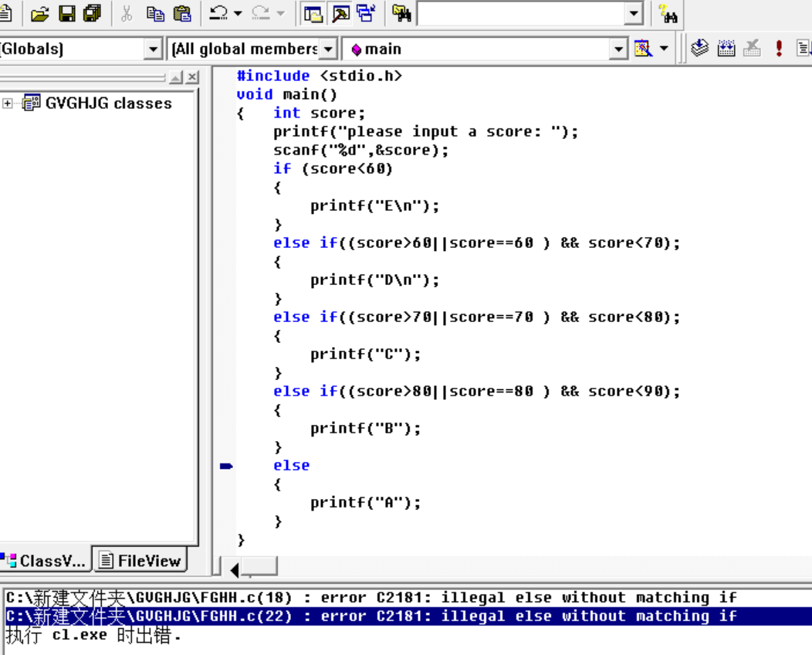Switch to the FileView tab
Screen dimensions: 812x655
point(140,560)
